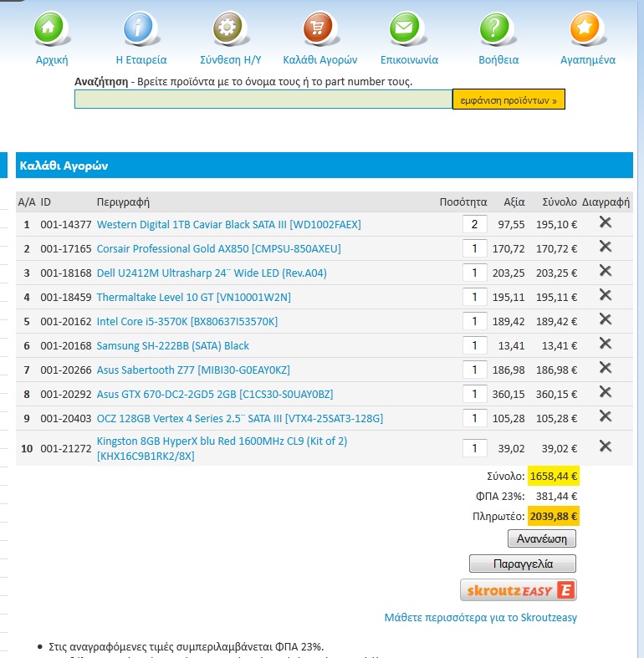644x658 pixels.
Task: Click the Παραγγελία order button
Action: click(x=523, y=564)
